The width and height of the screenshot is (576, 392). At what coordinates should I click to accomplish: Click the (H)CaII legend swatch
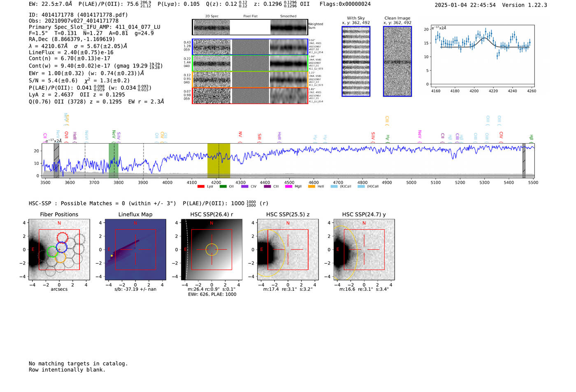click(x=361, y=186)
